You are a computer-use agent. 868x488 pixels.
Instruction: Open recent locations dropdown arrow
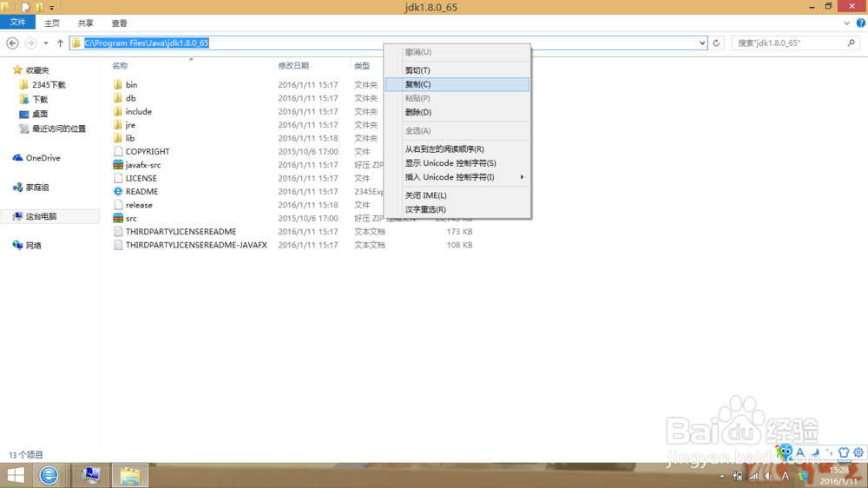tap(46, 43)
